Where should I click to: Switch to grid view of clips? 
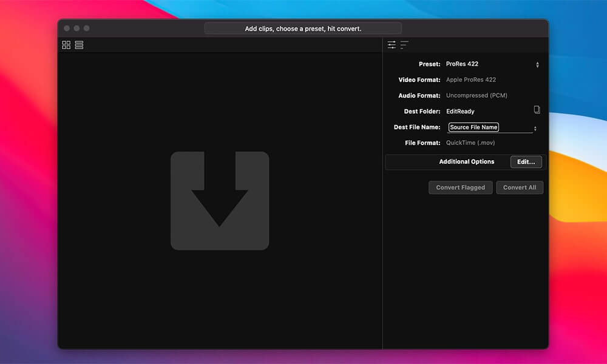tap(67, 44)
